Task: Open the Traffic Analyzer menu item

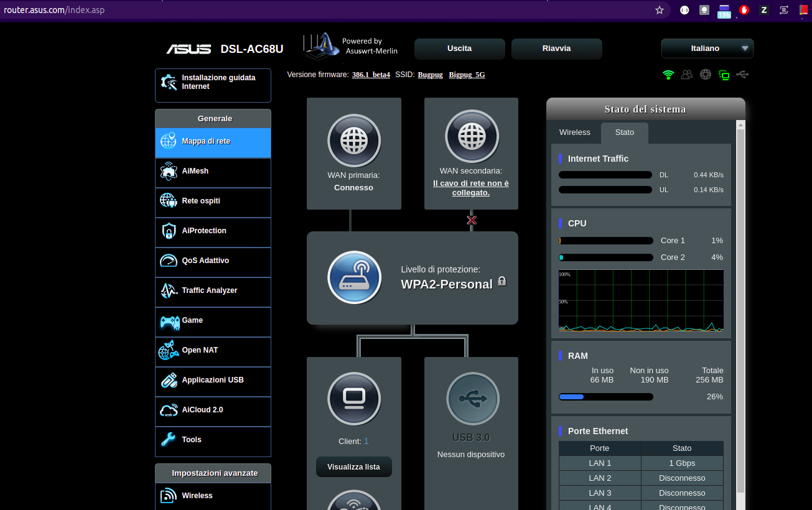Action: [213, 292]
